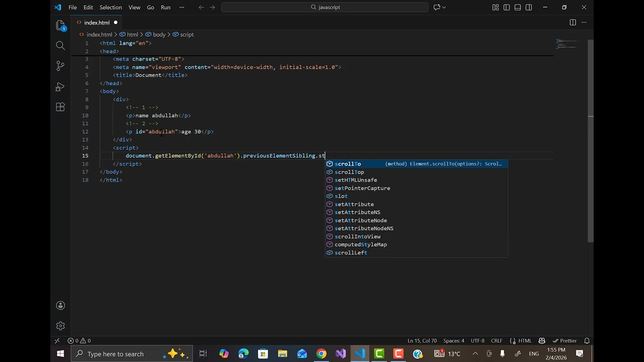Click the Windows taskbar search box
The width and height of the screenshot is (644, 362).
point(131,354)
